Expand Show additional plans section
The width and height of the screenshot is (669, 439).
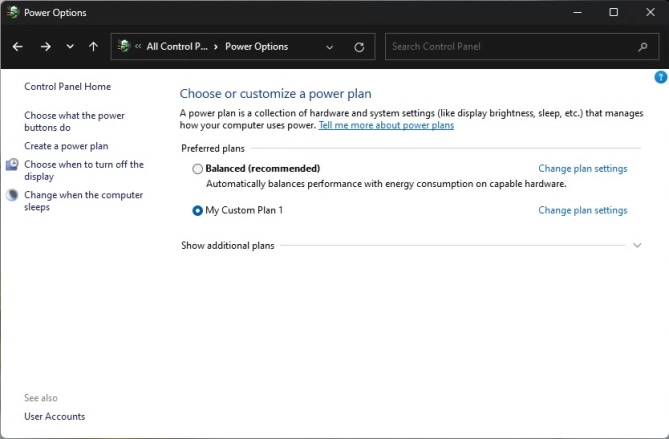[637, 245]
